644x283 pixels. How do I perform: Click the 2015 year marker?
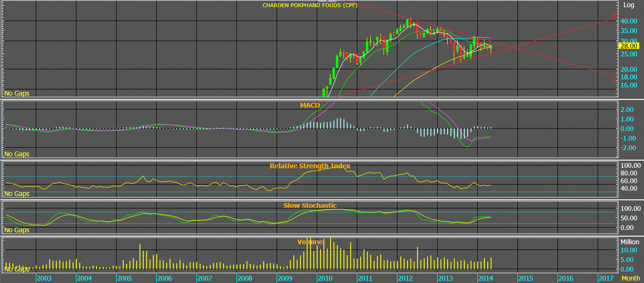tap(526, 278)
